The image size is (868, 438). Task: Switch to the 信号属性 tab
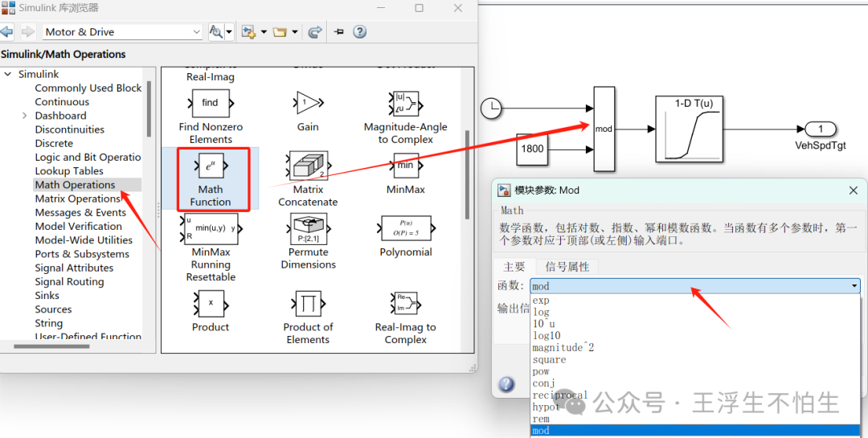[x=567, y=267]
